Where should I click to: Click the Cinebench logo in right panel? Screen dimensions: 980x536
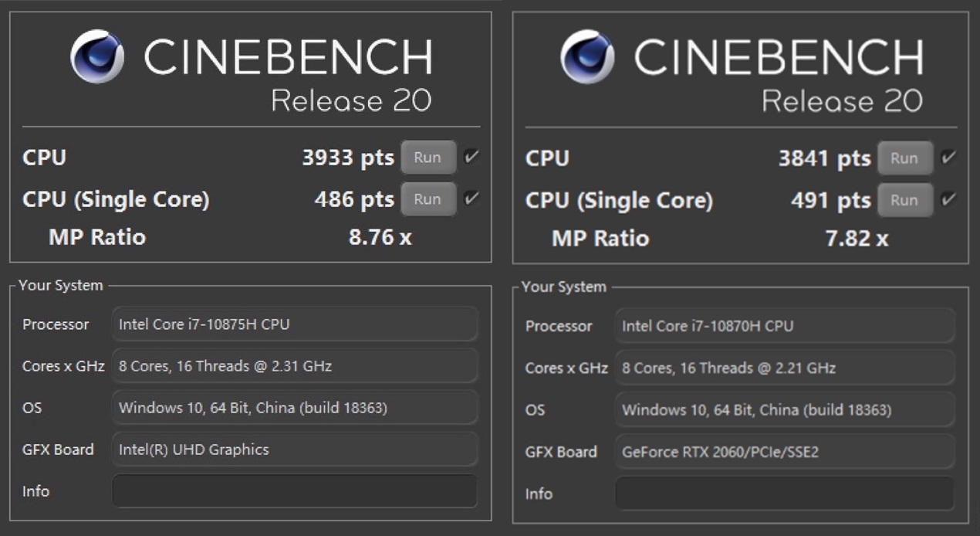pyautogui.click(x=588, y=56)
